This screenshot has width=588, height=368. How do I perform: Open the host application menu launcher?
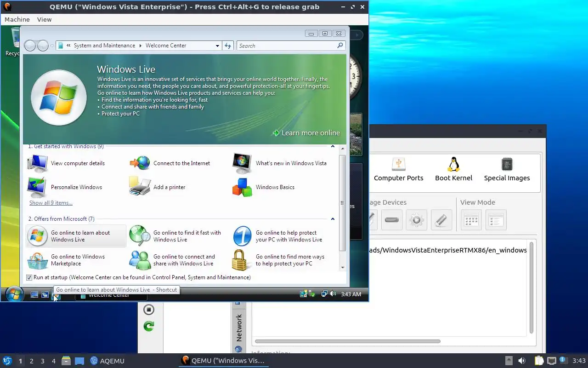click(x=7, y=361)
